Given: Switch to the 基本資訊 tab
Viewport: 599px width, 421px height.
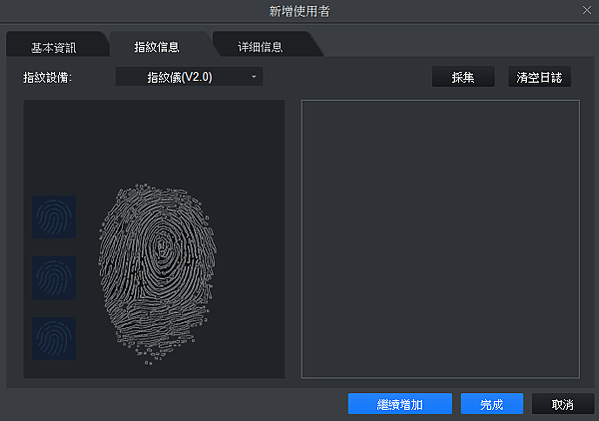Looking at the screenshot, I should pos(54,47).
